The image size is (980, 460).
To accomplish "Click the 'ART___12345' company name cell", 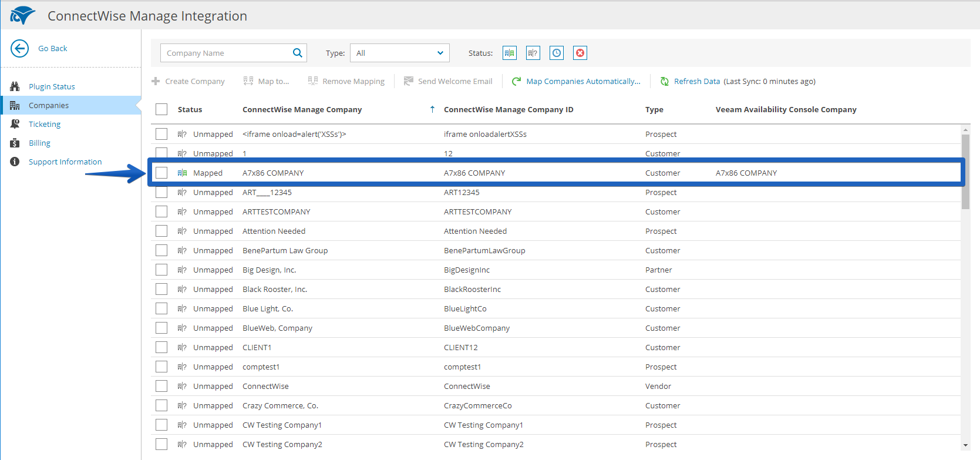I will tap(267, 192).
